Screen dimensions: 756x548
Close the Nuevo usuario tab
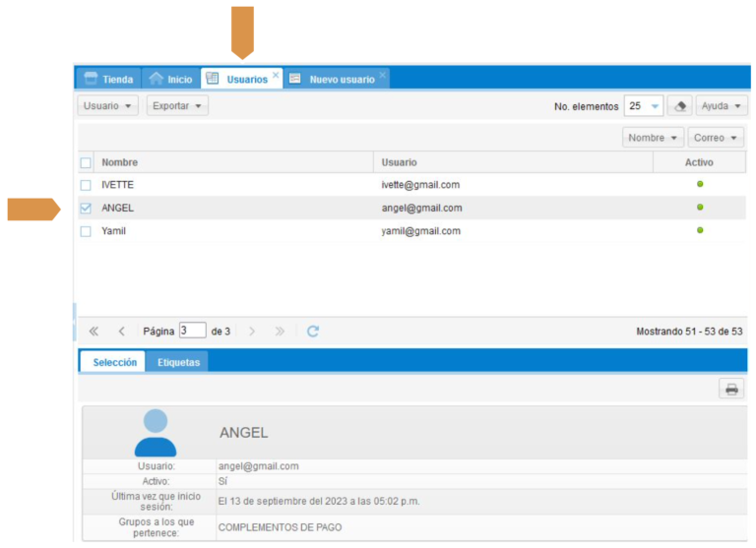tap(383, 75)
